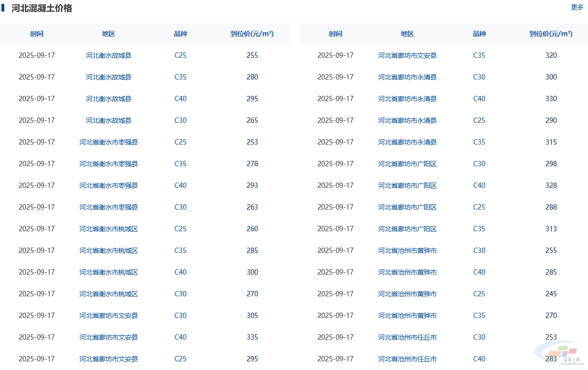The width and height of the screenshot is (588, 370).
Task: Click the 到位价 column header in left table
Action: [252, 34]
